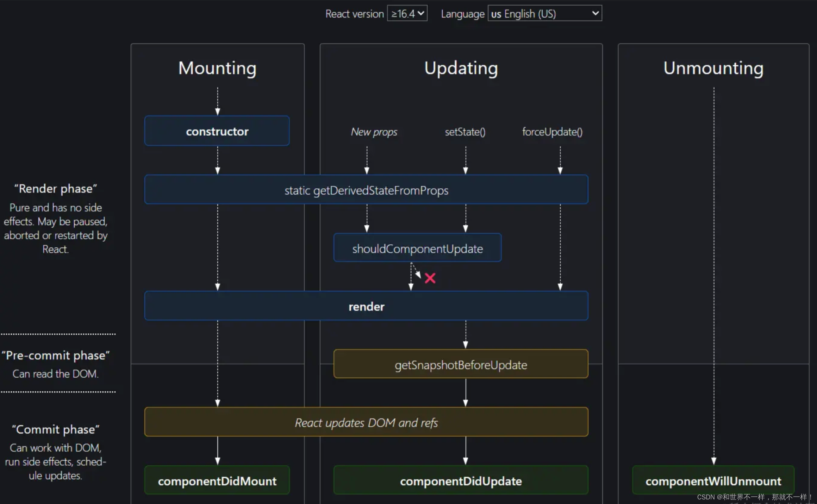This screenshot has height=504, width=817.
Task: Click the render lifecycle box
Action: coord(366,306)
